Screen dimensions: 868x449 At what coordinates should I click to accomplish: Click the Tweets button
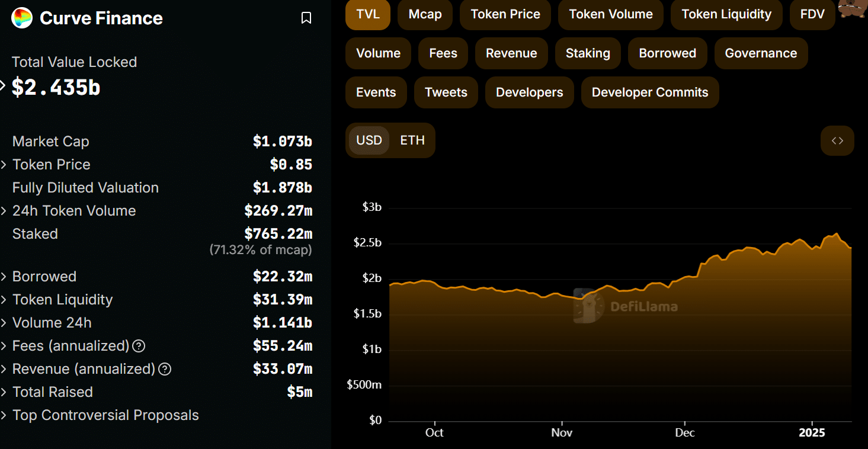pyautogui.click(x=446, y=92)
